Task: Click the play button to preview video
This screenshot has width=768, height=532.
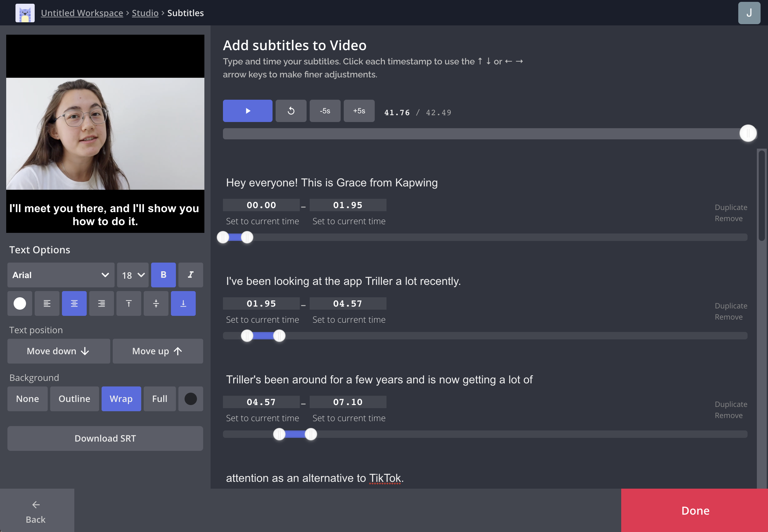Action: 248,110
